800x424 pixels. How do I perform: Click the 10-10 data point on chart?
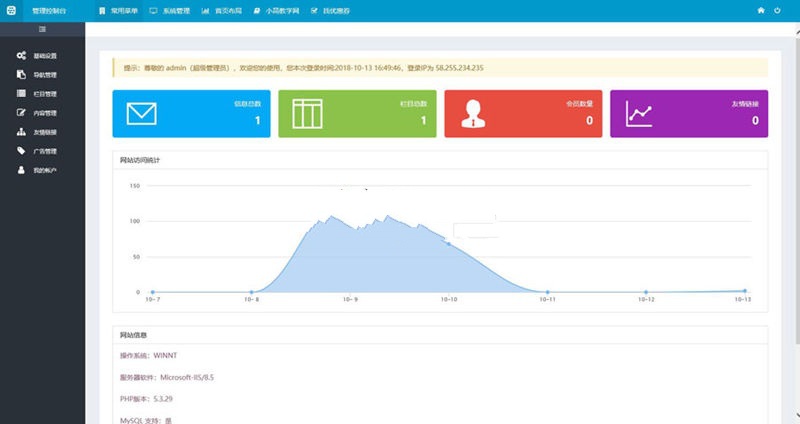tap(449, 243)
